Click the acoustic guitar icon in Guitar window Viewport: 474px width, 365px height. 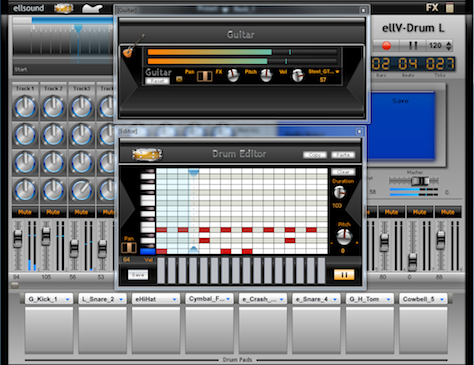133,46
